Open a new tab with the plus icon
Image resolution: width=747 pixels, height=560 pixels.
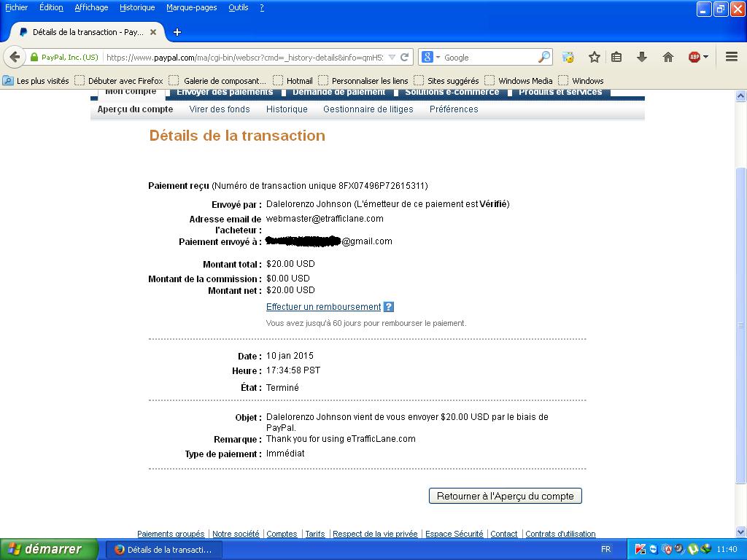[177, 32]
